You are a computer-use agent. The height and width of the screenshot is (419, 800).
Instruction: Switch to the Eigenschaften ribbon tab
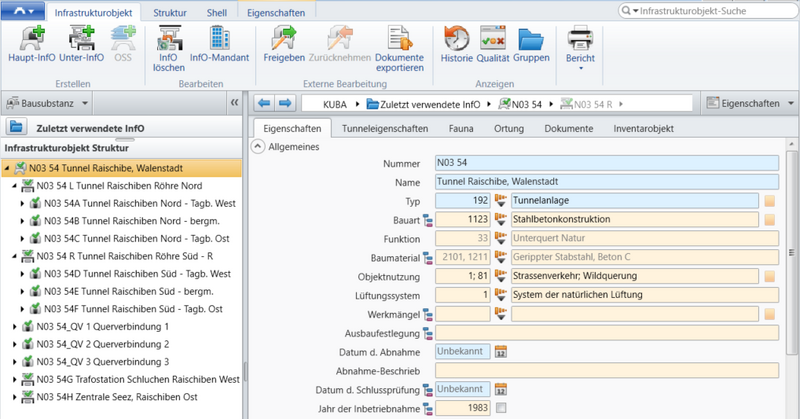[x=276, y=13]
